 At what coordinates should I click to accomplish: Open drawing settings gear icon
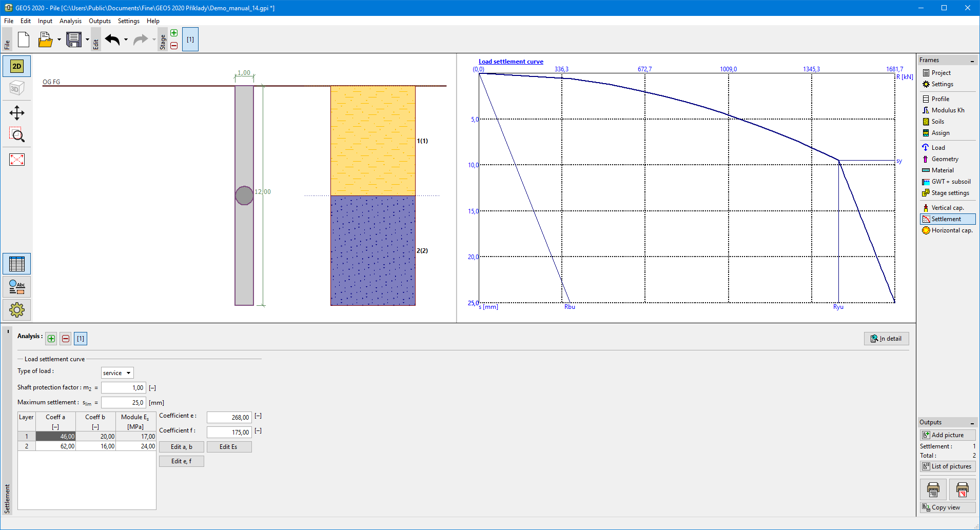[x=17, y=309]
